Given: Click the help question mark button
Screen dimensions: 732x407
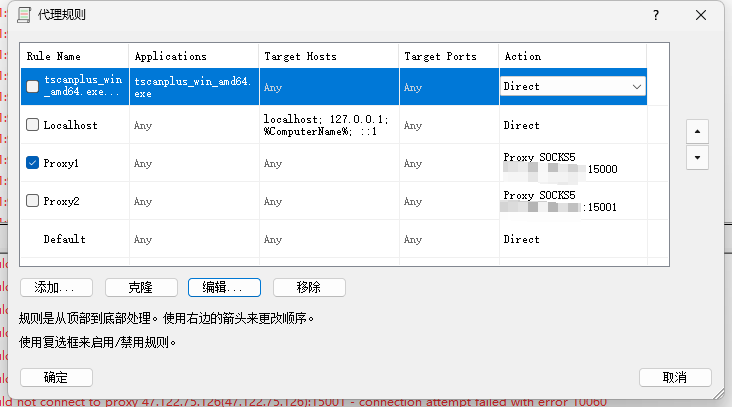Looking at the screenshot, I should pyautogui.click(x=656, y=16).
